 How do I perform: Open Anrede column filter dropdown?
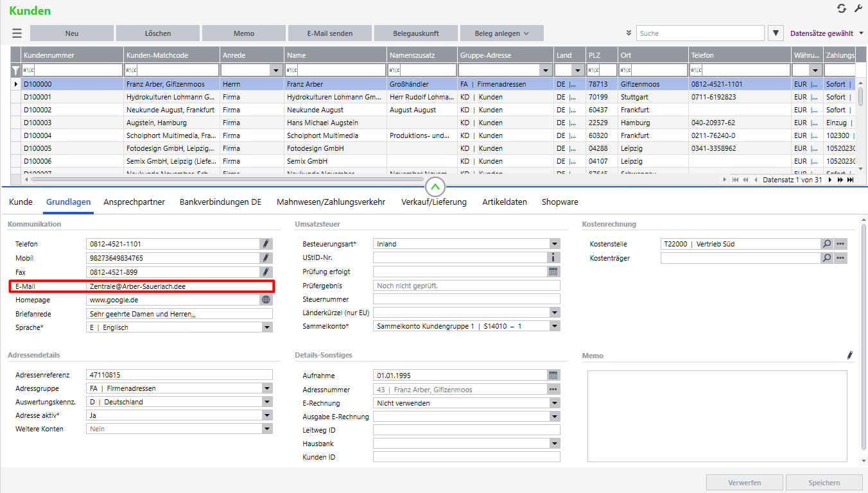[x=277, y=71]
